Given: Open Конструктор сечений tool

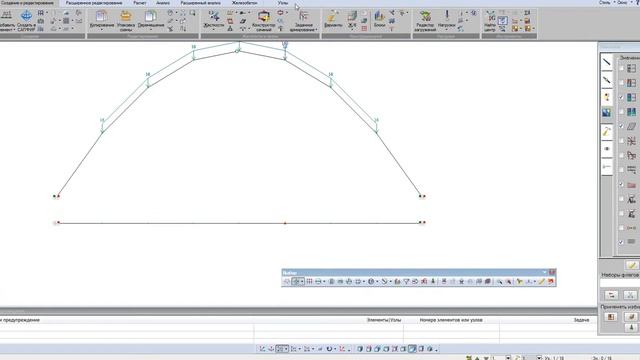Looking at the screenshot, I should click(264, 17).
